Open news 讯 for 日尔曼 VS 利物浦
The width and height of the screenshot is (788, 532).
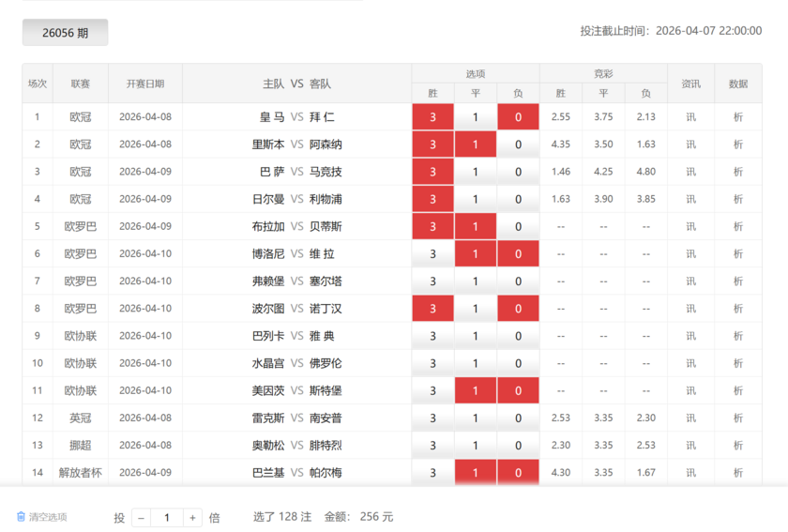pyautogui.click(x=691, y=199)
